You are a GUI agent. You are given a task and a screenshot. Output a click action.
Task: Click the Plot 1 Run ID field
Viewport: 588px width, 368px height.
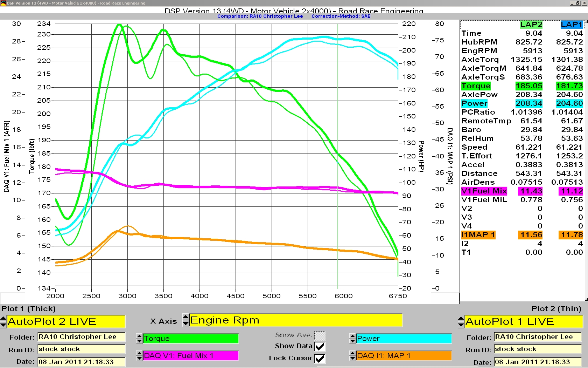(x=81, y=349)
